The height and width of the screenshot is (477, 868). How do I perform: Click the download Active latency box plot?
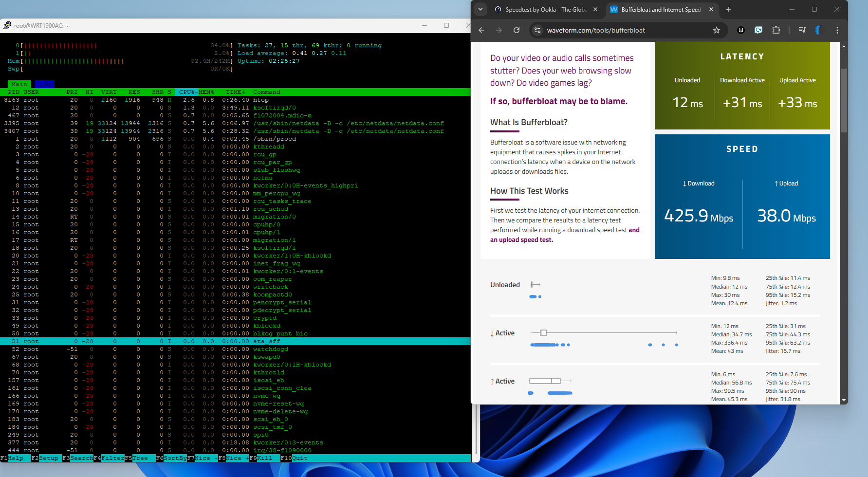pyautogui.click(x=604, y=333)
